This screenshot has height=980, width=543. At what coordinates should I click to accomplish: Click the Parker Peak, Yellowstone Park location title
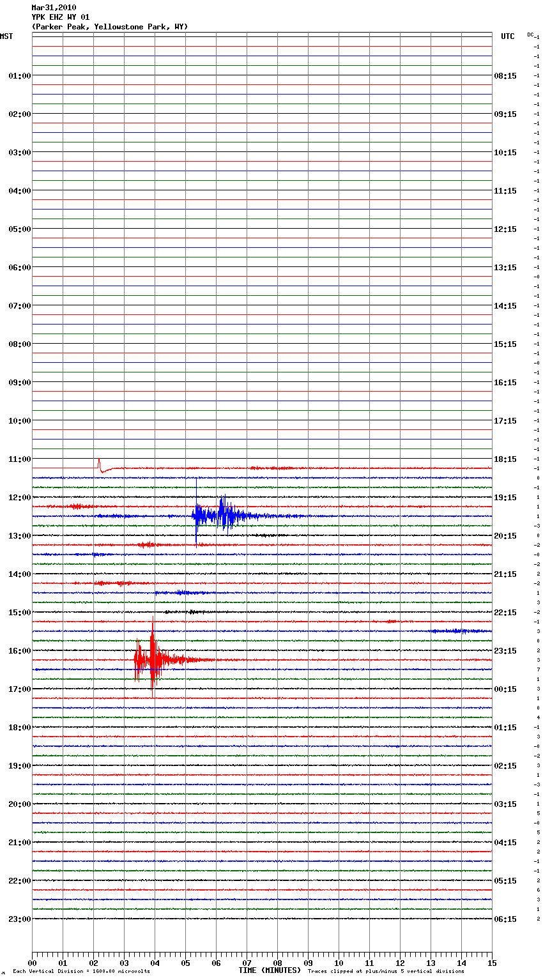(110, 27)
